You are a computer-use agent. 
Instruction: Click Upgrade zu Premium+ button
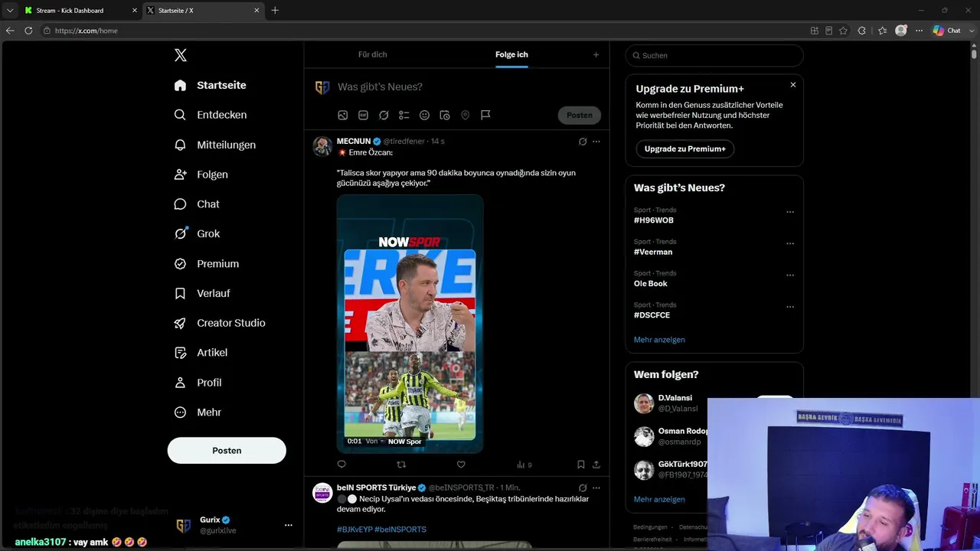pyautogui.click(x=684, y=149)
